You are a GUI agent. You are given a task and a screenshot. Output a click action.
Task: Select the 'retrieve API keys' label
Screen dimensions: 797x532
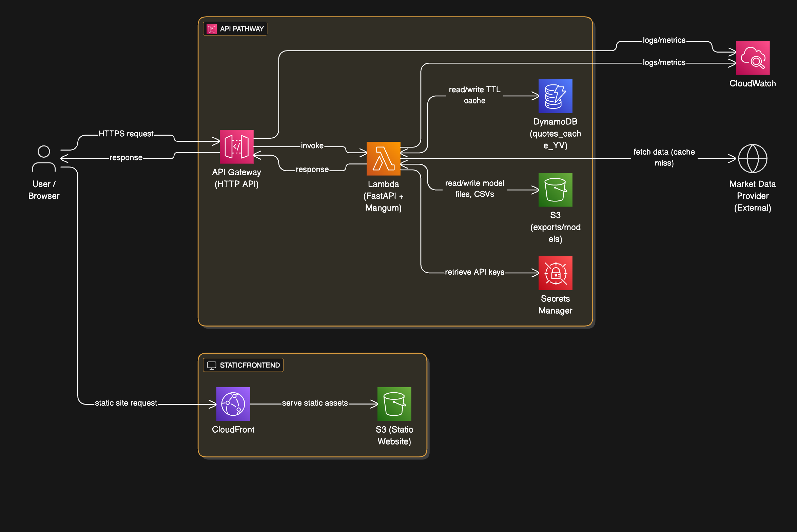coord(475,272)
